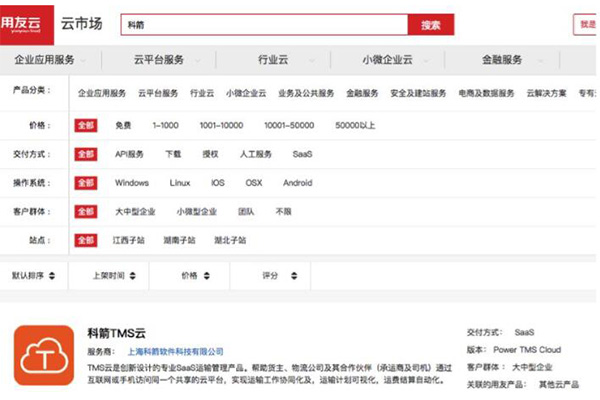The image size is (600, 400).
Task: Filter delivery by 下载
Action: coord(173,154)
